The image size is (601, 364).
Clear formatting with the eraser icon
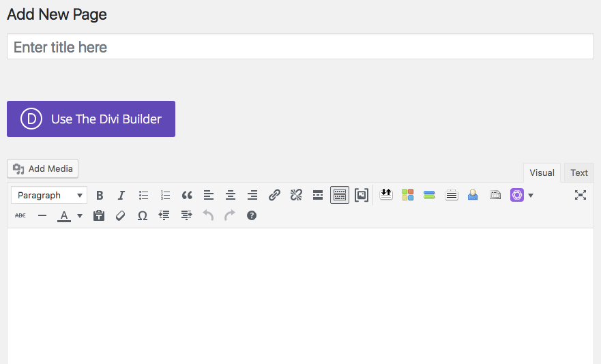point(120,215)
